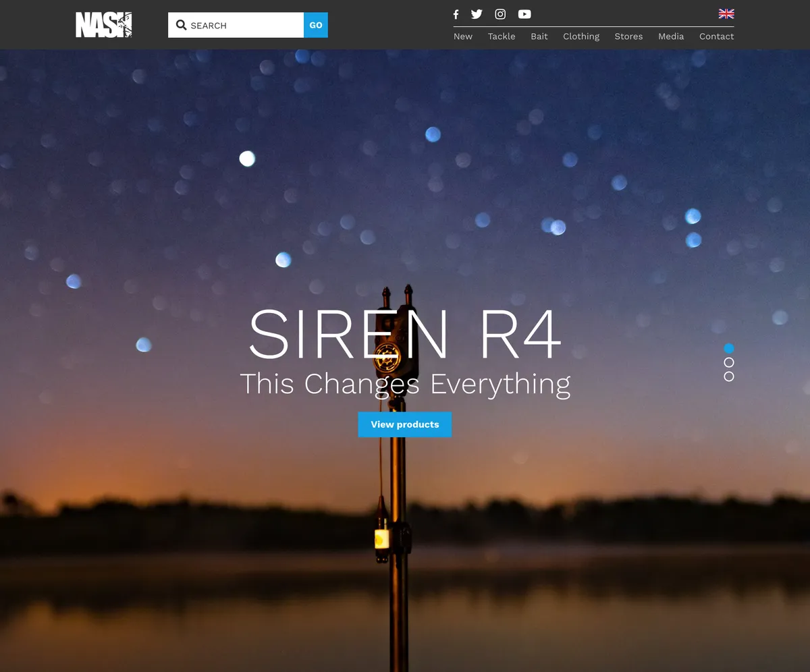810x672 pixels.
Task: Go to Stores page
Action: click(628, 36)
